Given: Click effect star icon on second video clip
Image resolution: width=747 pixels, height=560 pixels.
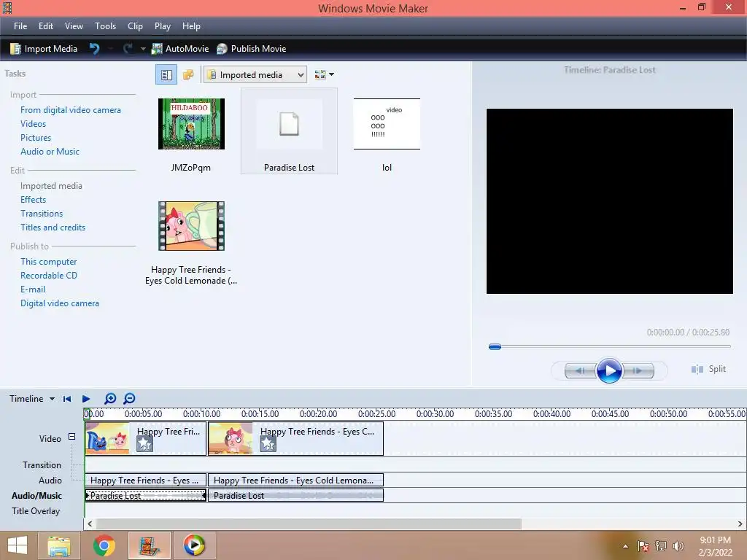Looking at the screenshot, I should point(268,444).
